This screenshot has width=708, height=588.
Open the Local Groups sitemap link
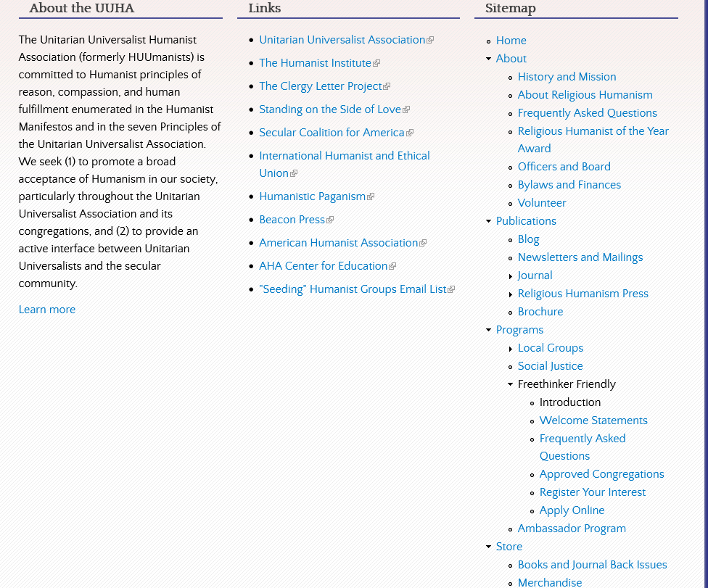click(x=551, y=348)
